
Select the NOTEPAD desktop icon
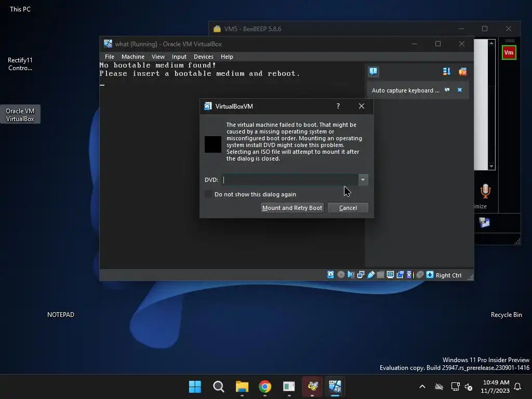[x=61, y=314]
